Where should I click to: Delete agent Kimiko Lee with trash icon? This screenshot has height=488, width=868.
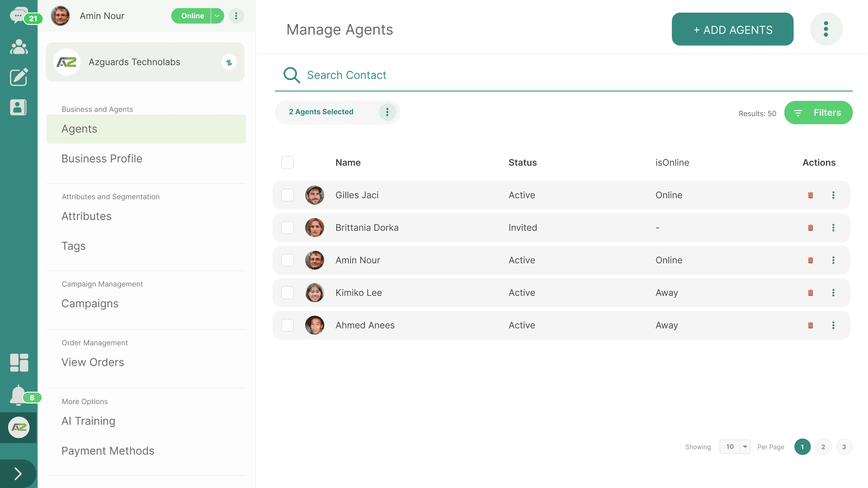pyautogui.click(x=811, y=293)
